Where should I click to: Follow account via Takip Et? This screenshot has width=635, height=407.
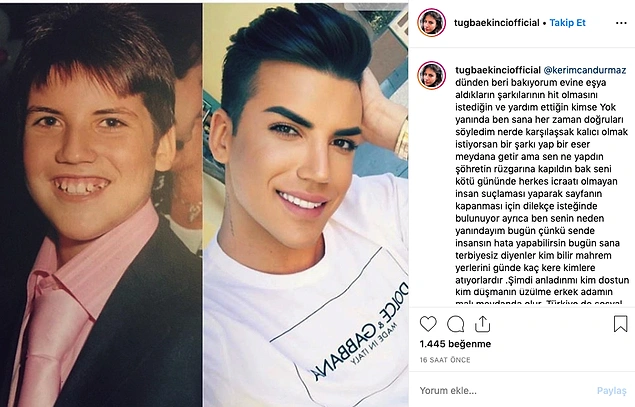(x=567, y=23)
